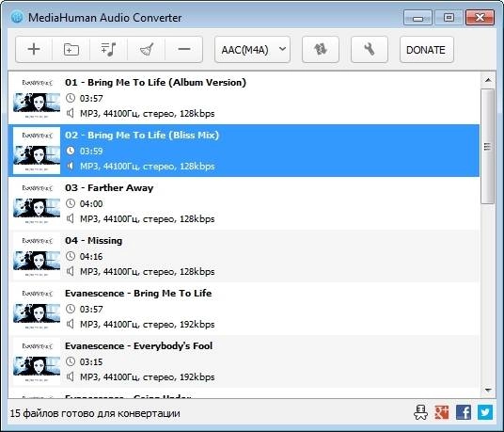This screenshot has width=504, height=432.
Task: Click the status text 15 файлов готово для конвертации
Action: pyautogui.click(x=95, y=413)
